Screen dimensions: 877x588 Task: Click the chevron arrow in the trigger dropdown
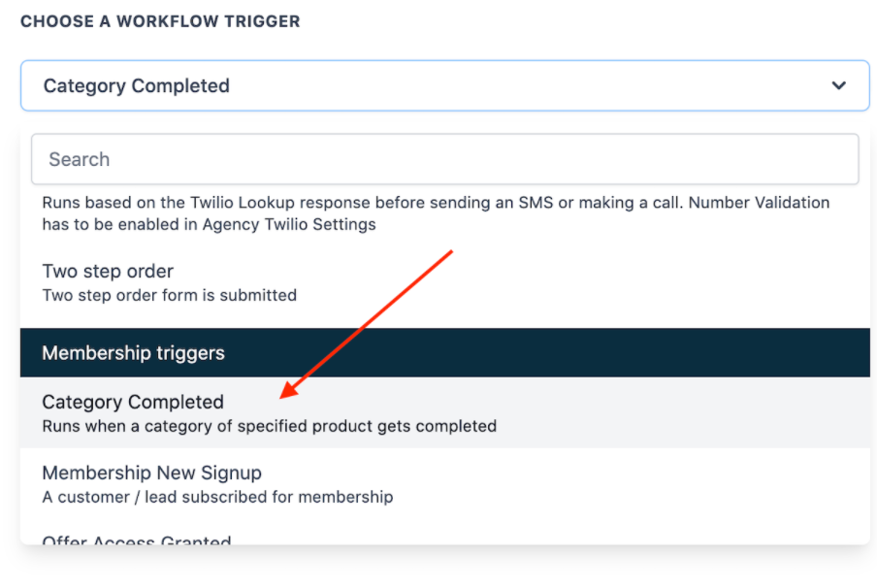(838, 85)
